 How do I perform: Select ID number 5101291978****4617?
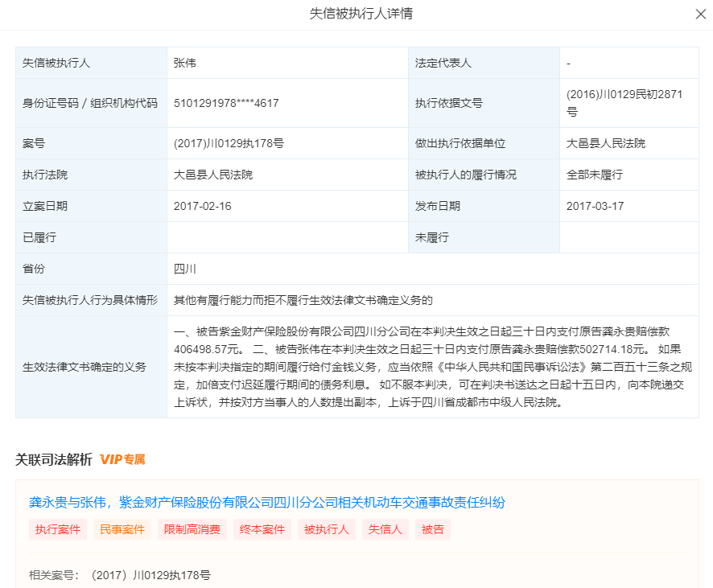pos(226,103)
